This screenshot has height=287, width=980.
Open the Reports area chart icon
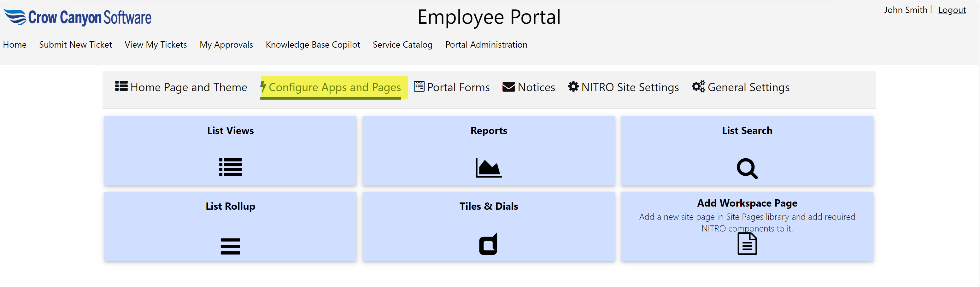click(x=489, y=168)
